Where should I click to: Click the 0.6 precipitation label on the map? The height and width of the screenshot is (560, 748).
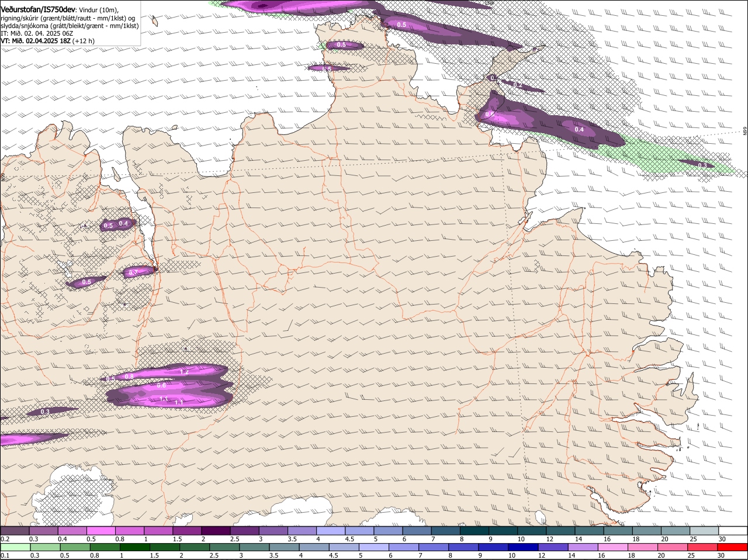pos(162,386)
